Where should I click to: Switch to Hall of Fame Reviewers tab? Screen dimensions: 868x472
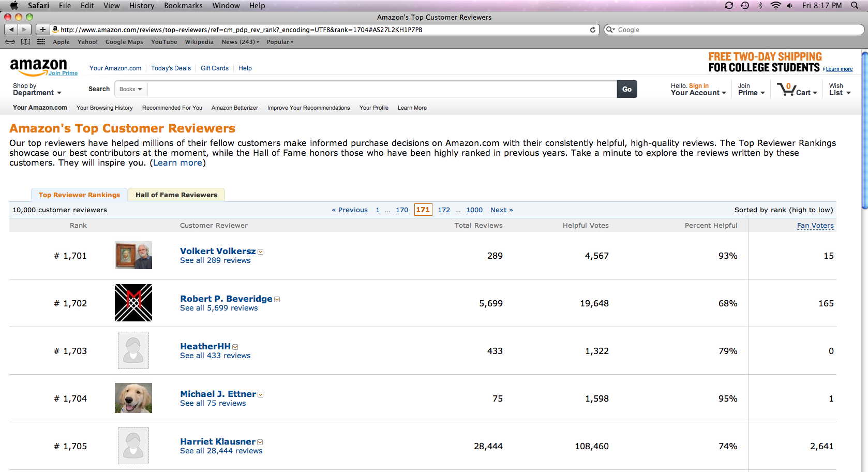click(176, 195)
